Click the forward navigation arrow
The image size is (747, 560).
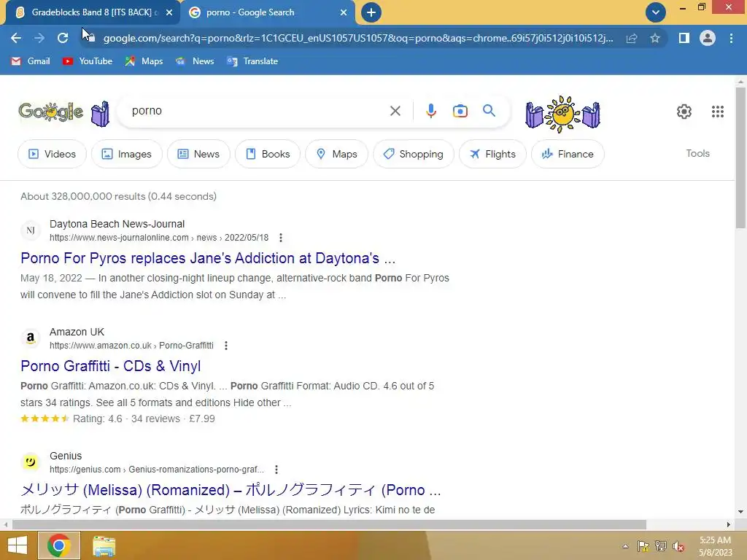39,38
